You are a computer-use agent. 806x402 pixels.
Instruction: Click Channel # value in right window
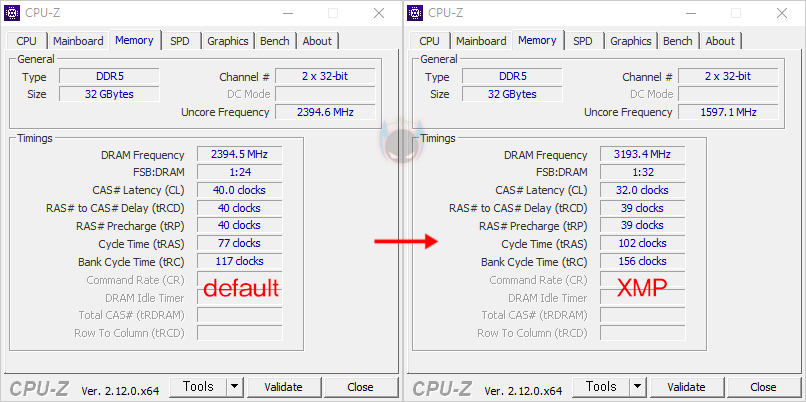[x=728, y=77]
